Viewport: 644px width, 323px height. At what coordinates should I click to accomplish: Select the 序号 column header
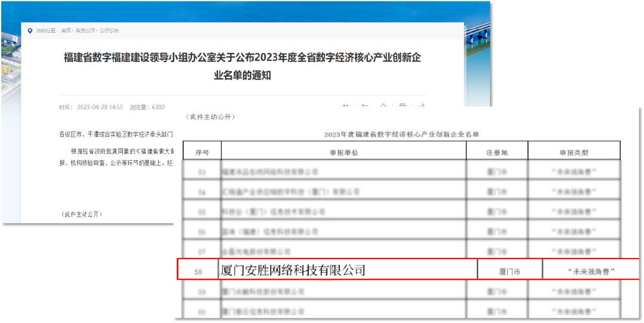point(202,152)
